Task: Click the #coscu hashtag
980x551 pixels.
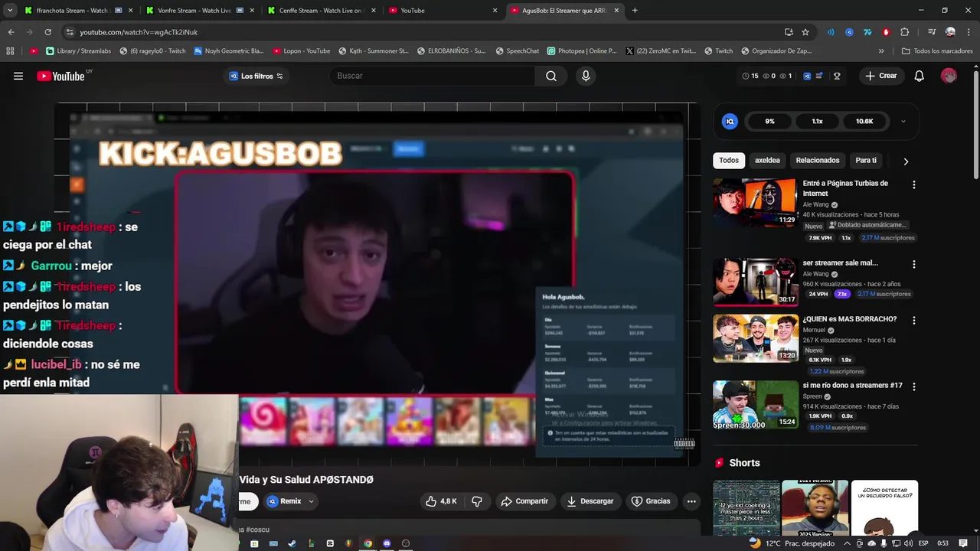Action: tap(256, 530)
